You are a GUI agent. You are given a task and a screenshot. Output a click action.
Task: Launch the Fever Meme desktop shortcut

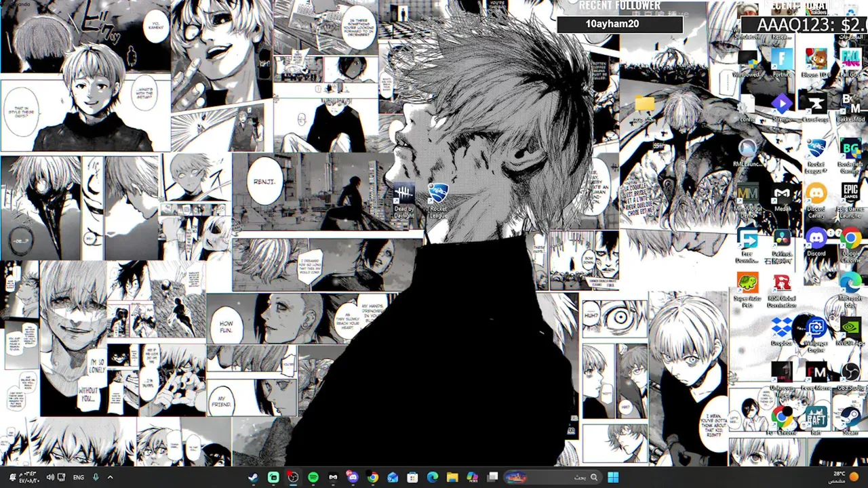pyautogui.click(x=816, y=378)
